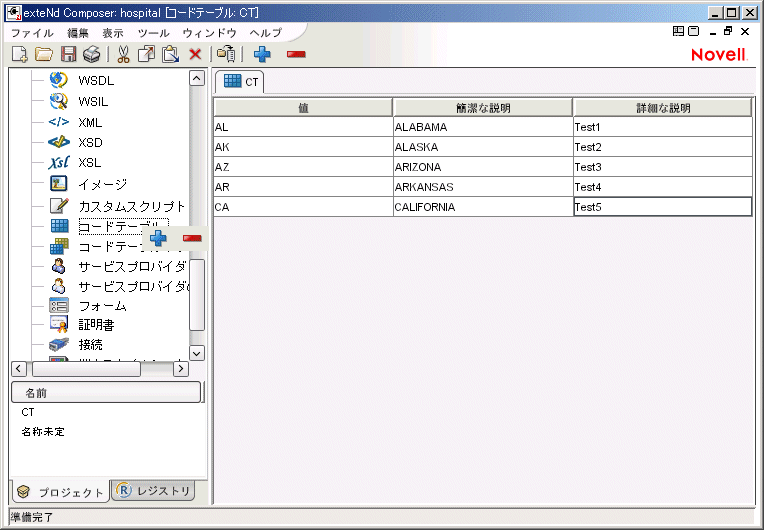Open the ウィンドウ menu

point(210,33)
